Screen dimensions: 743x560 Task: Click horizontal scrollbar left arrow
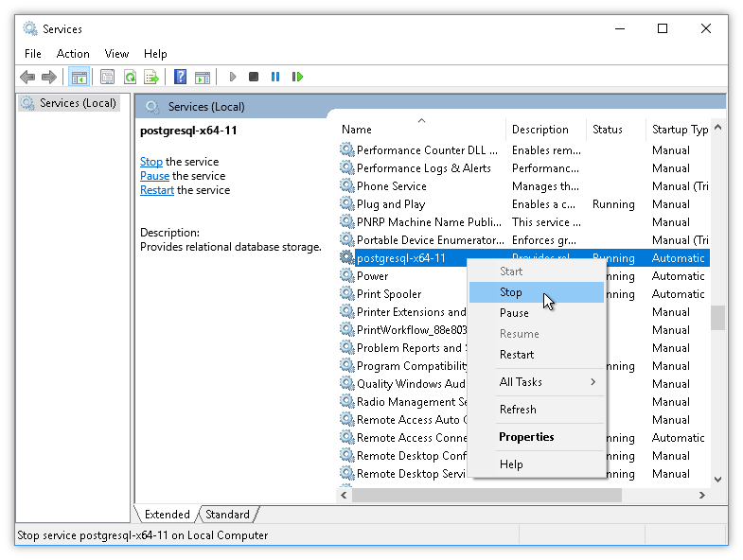click(344, 495)
